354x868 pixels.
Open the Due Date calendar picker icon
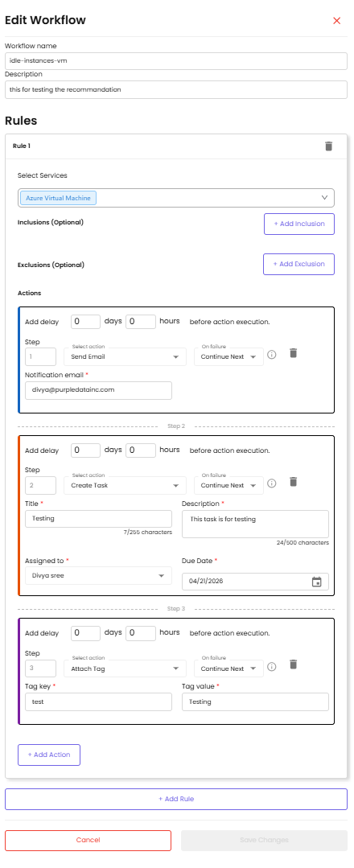(x=316, y=582)
